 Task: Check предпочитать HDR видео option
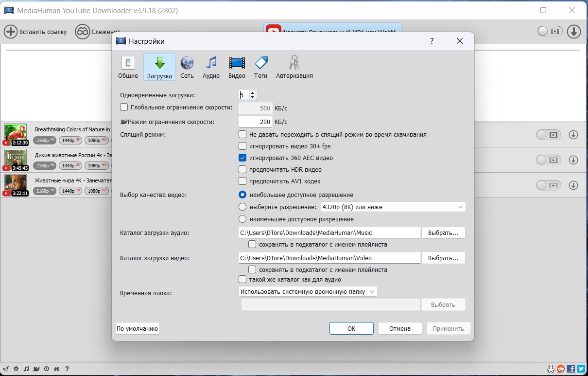tap(242, 170)
